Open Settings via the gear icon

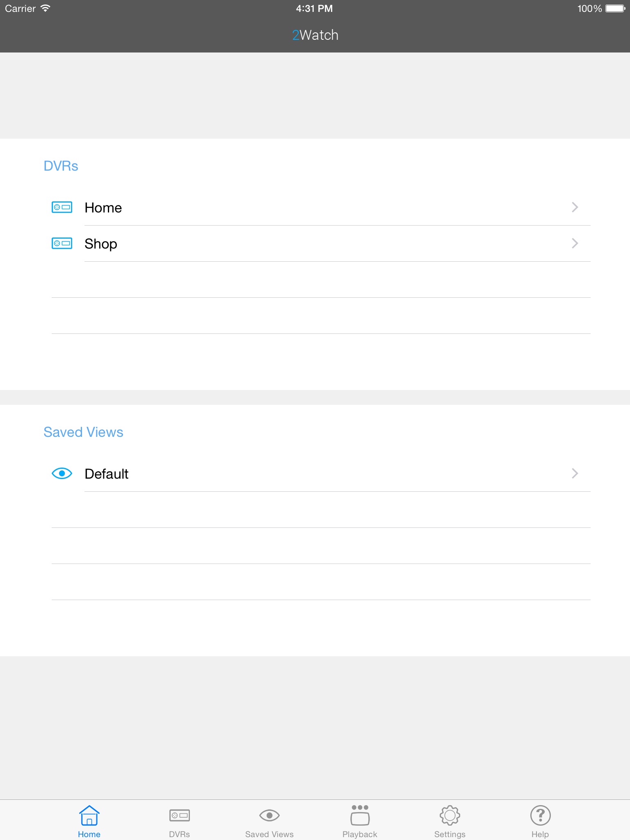[450, 815]
